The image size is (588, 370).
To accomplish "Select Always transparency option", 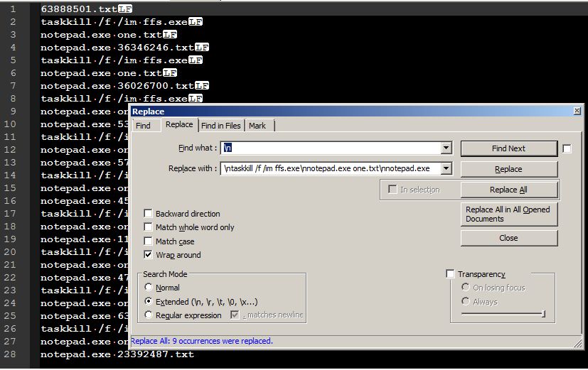I will 466,301.
